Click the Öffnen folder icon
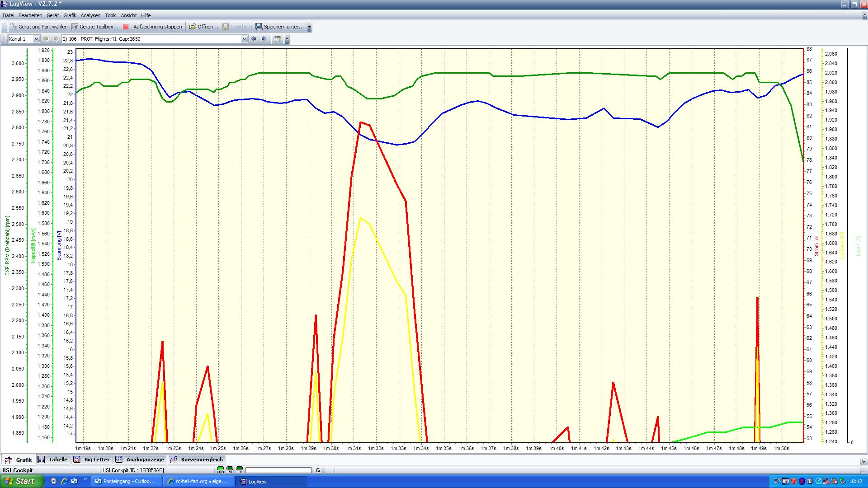The image size is (868, 488). tap(193, 27)
